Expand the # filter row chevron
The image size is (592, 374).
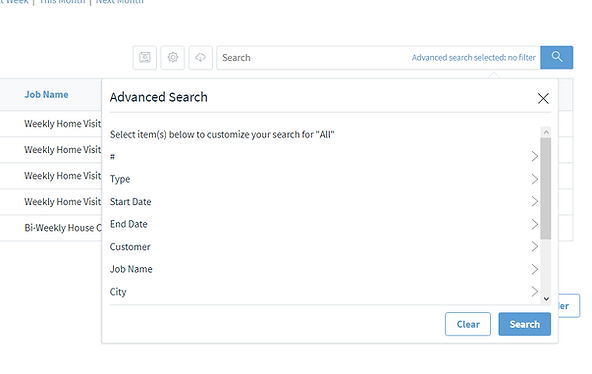[x=534, y=156]
